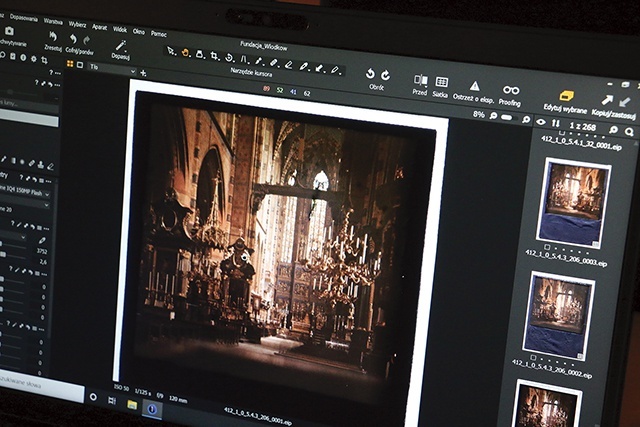
Task: Rotate image right with Obróć icon
Action: [385, 75]
